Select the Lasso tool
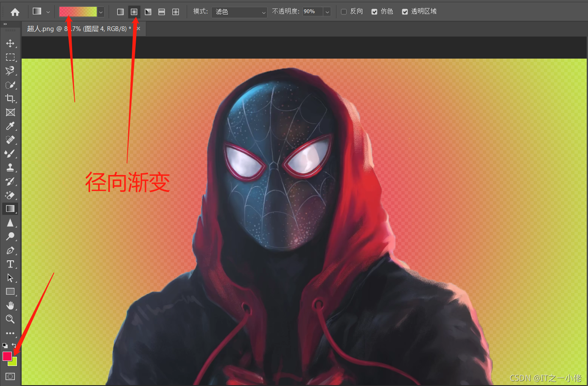The width and height of the screenshot is (588, 386). [10, 70]
